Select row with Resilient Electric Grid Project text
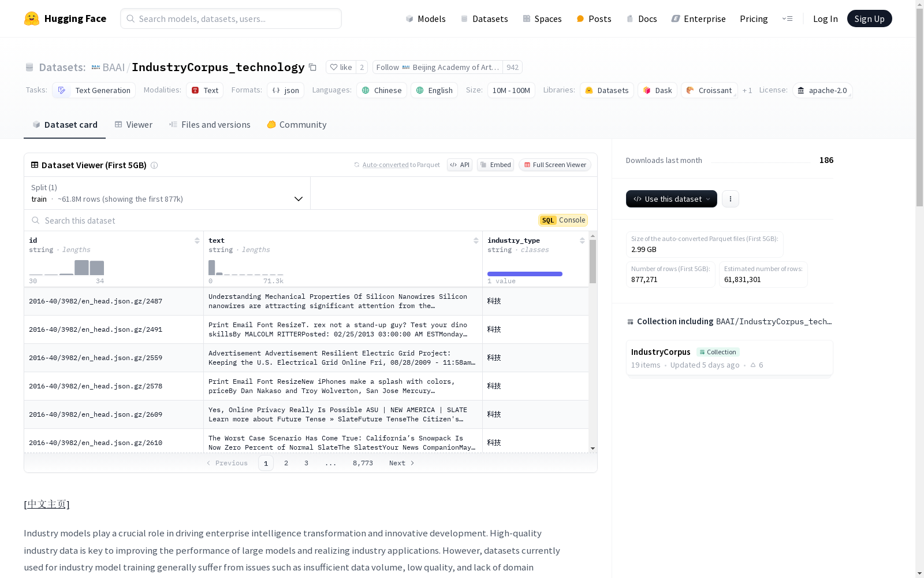 [306, 358]
